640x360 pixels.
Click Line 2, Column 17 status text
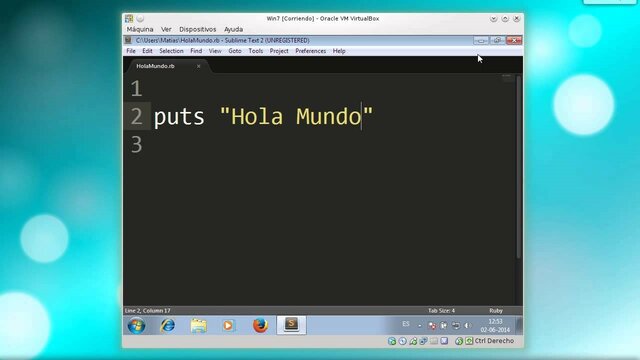coord(147,311)
